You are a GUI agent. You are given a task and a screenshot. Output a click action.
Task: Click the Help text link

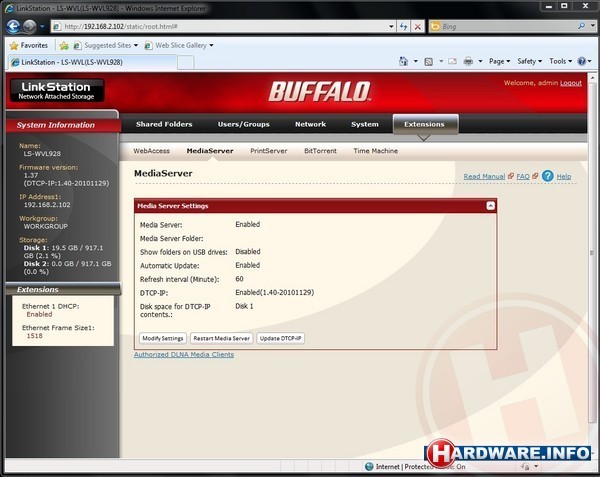(x=564, y=176)
